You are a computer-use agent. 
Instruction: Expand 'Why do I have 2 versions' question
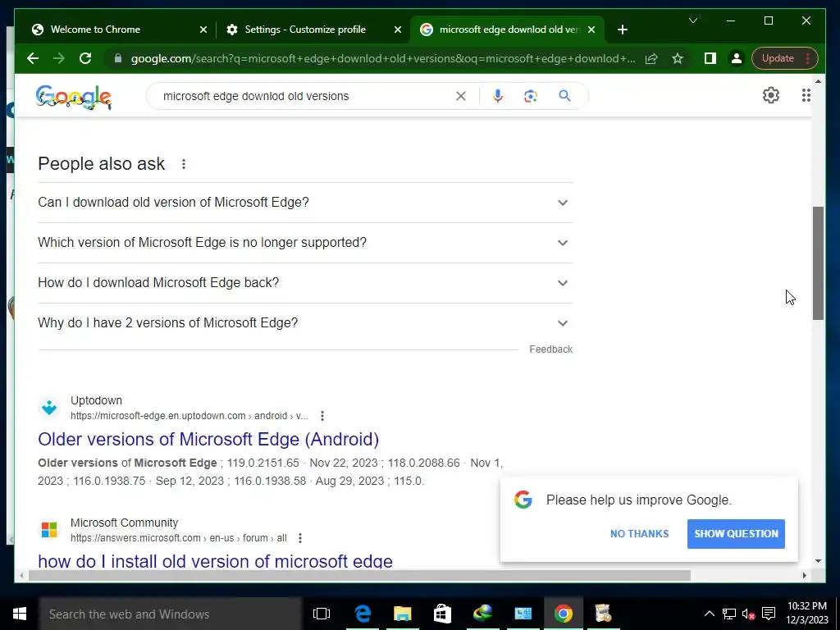click(x=305, y=323)
